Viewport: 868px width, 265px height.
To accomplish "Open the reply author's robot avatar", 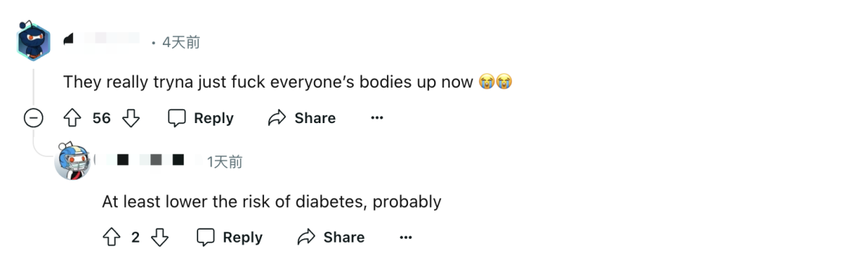I will pos(73,161).
